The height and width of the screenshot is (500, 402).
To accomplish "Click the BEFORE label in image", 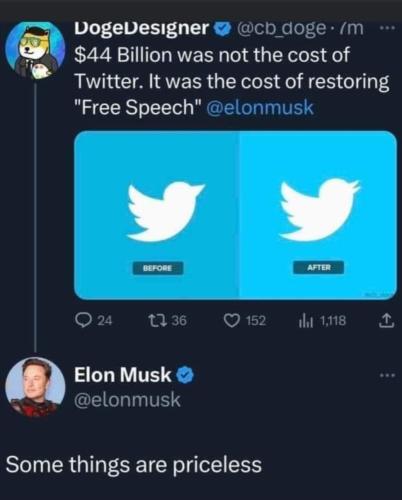I will coord(158,268).
